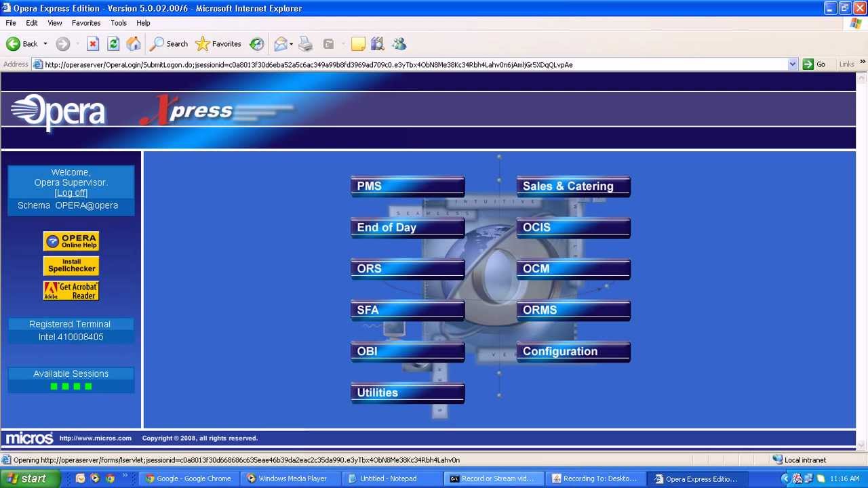Click Local intranet zone indicator
Image resolution: width=868 pixels, height=488 pixels.
click(x=800, y=460)
